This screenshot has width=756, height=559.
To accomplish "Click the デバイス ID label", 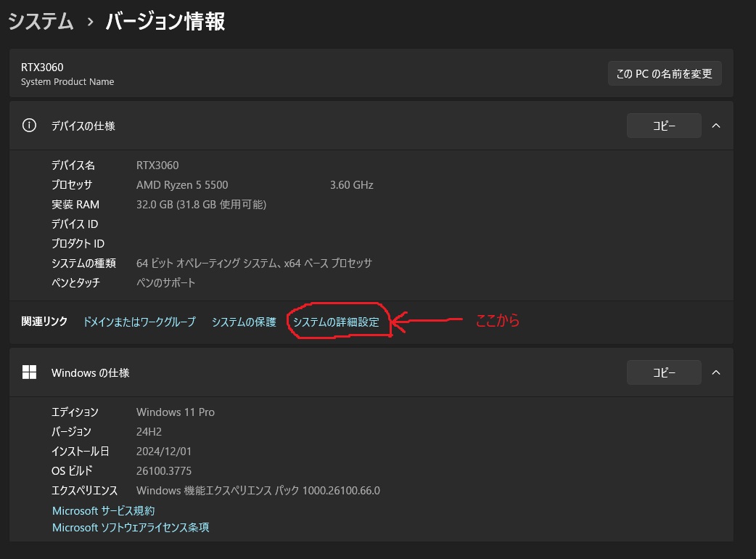I will [75, 224].
